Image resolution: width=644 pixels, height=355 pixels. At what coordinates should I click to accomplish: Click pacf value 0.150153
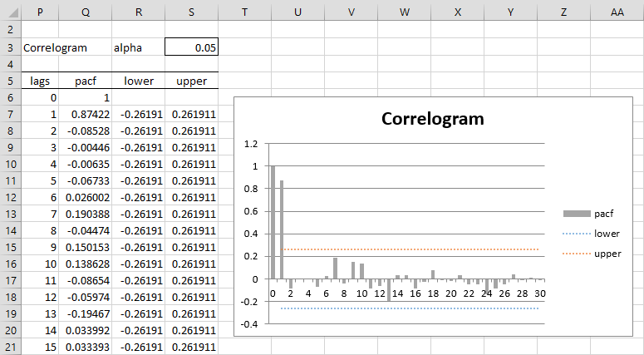[x=85, y=247]
